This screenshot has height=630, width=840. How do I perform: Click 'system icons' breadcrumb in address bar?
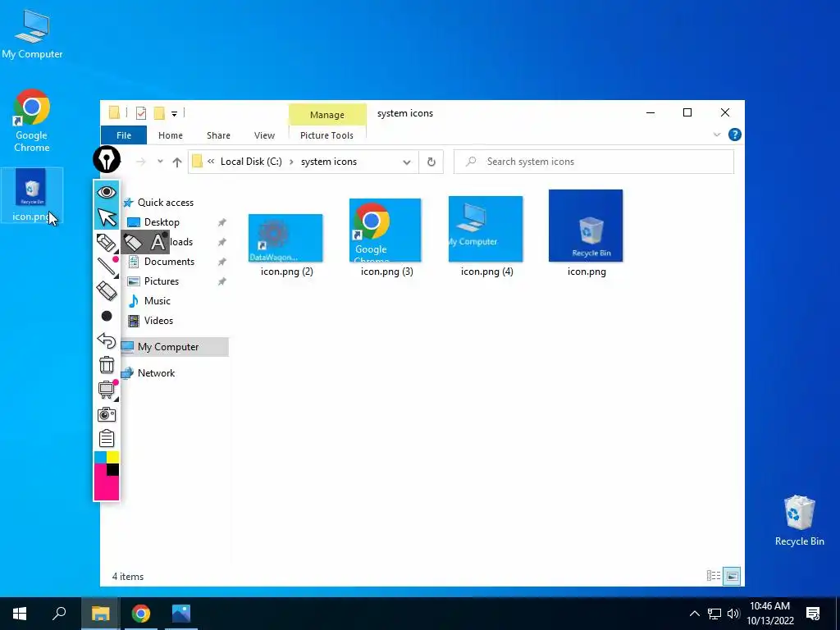[329, 162]
